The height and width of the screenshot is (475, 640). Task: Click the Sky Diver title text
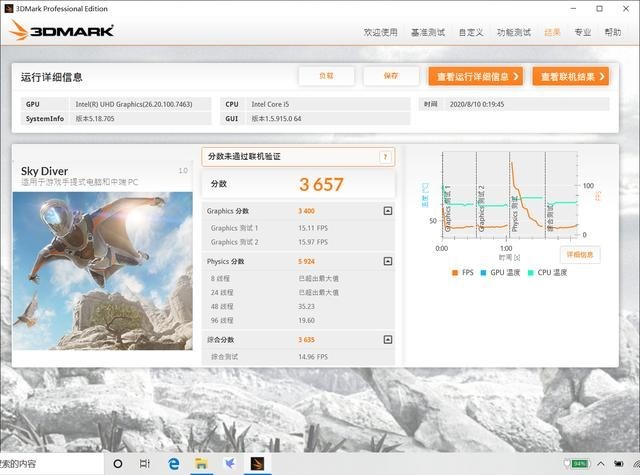(44, 171)
